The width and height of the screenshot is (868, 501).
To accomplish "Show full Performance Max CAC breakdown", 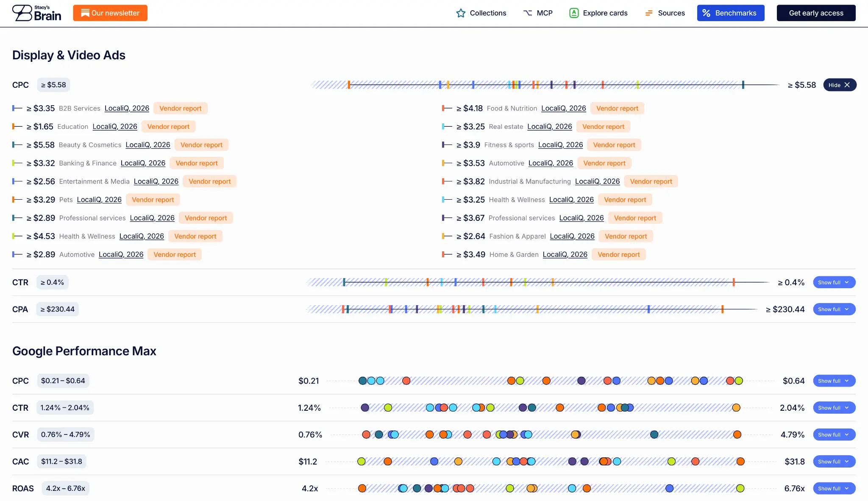I will tap(834, 461).
